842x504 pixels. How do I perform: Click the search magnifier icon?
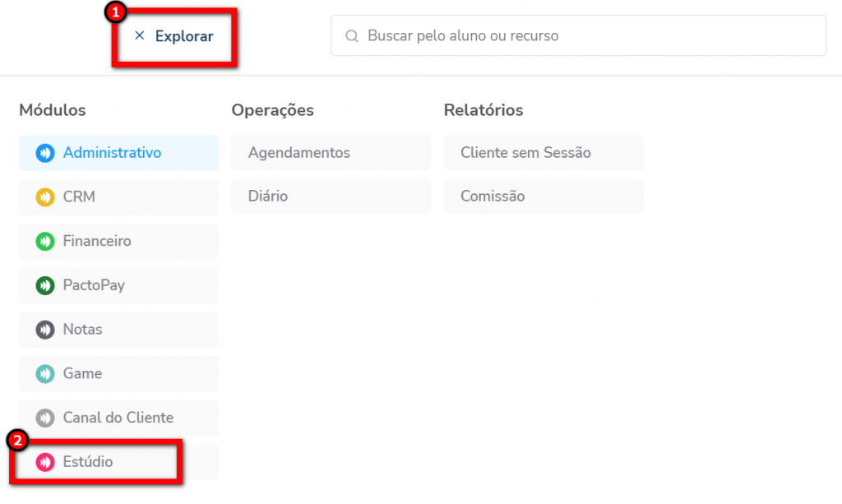point(352,36)
